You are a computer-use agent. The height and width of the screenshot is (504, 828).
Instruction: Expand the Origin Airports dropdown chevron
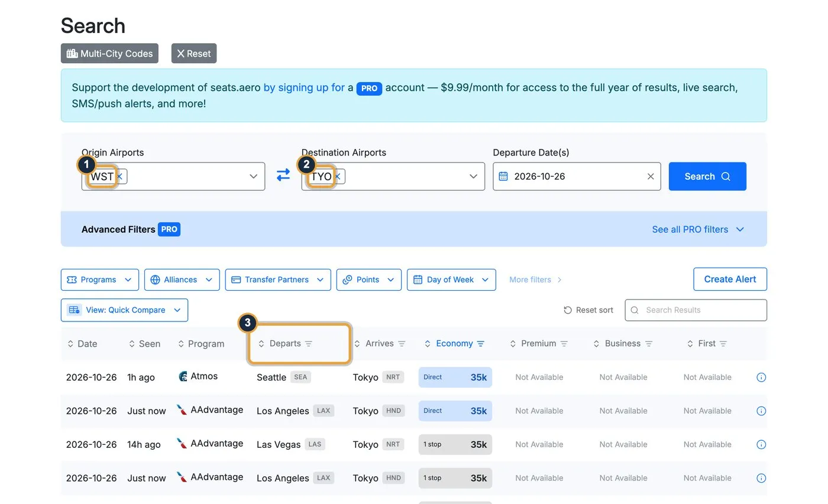(x=253, y=176)
